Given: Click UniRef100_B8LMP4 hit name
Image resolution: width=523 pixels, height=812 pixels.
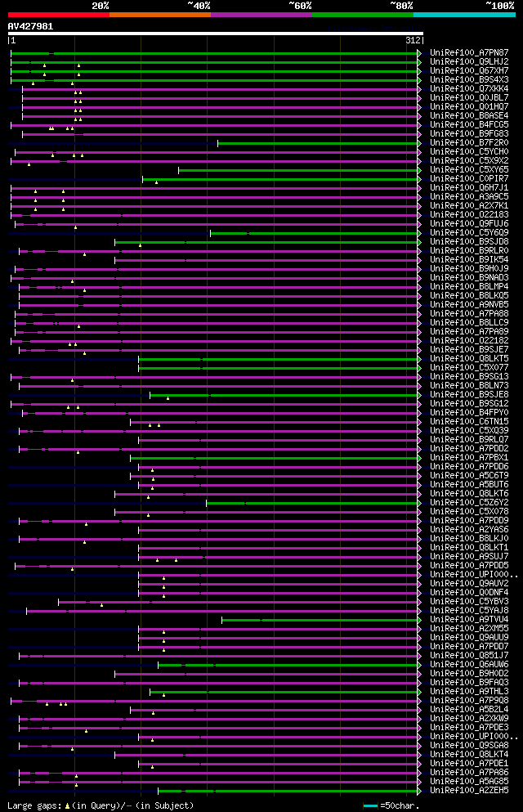Looking at the screenshot, I should point(469,287).
